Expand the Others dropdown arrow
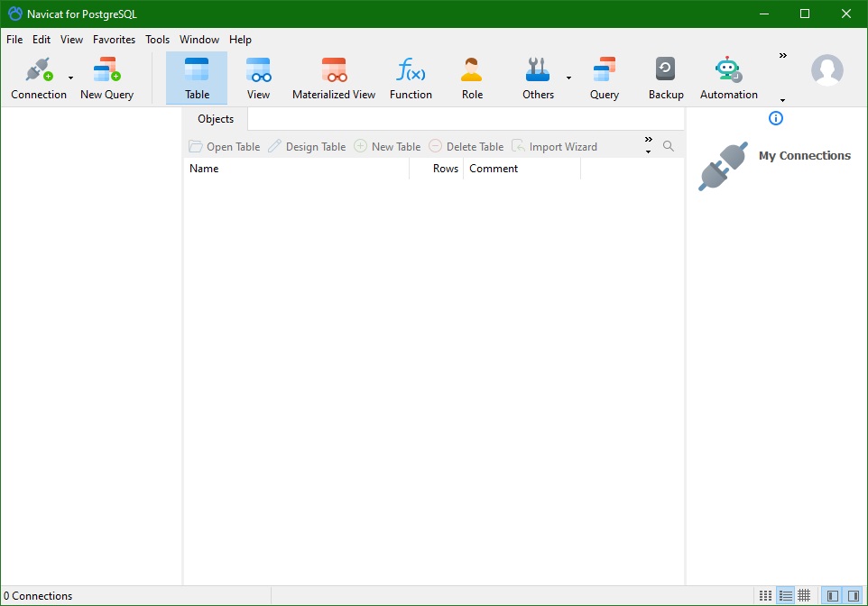868x606 pixels. click(568, 78)
